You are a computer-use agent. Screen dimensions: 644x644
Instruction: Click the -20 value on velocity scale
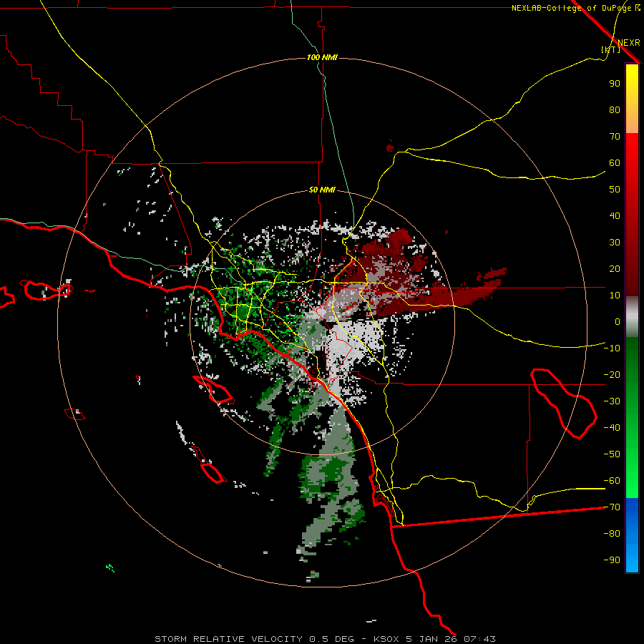coord(612,374)
